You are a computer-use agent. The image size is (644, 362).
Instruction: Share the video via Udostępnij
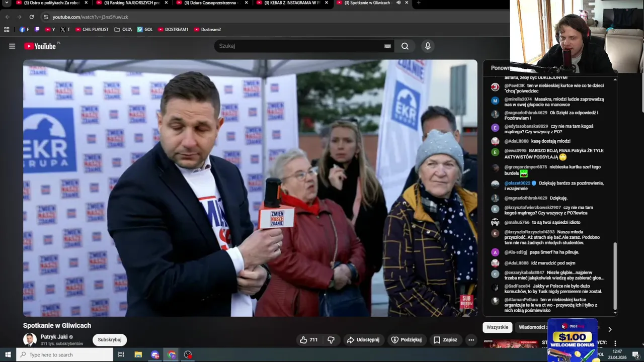click(x=363, y=340)
